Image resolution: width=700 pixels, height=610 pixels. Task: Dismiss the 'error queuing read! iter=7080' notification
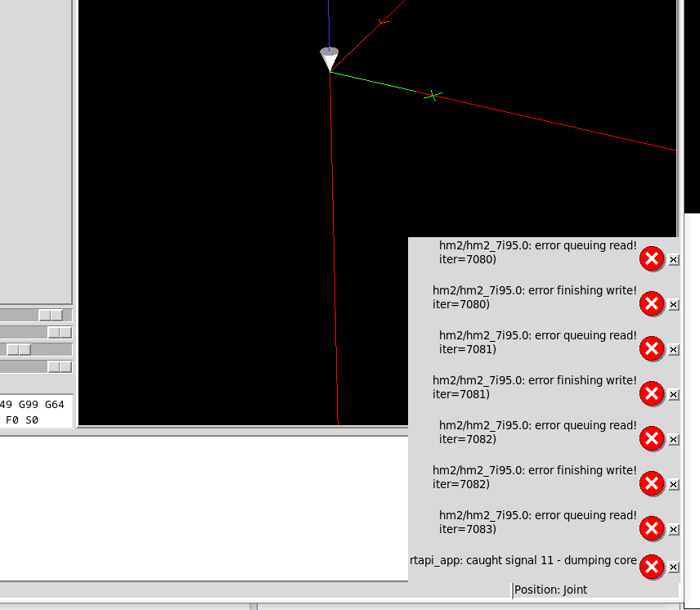click(x=674, y=260)
